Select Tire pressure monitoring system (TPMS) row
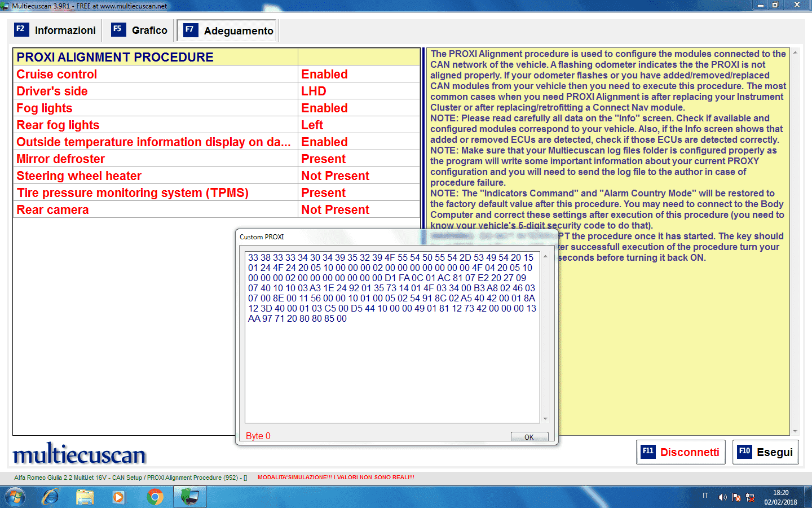 tap(217, 192)
